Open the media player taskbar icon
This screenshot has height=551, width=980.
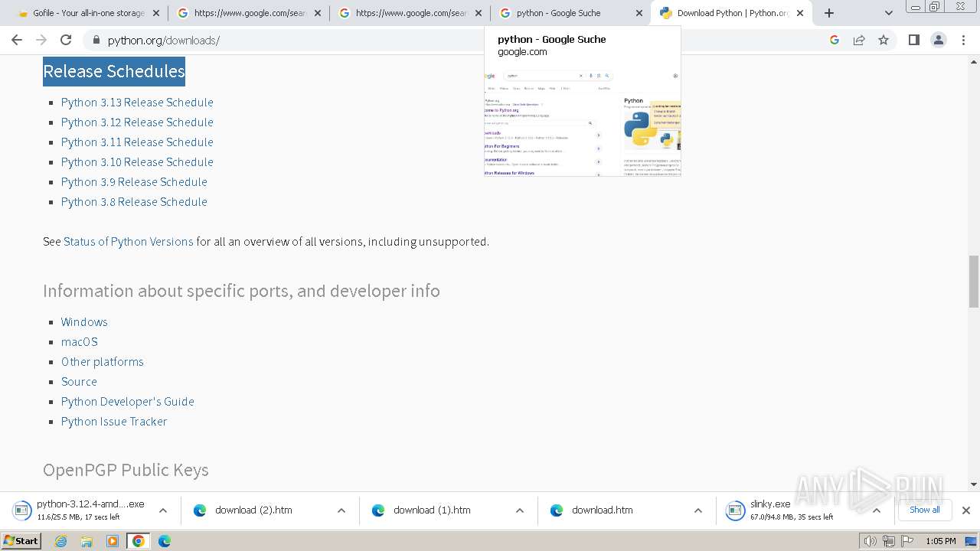point(113,541)
